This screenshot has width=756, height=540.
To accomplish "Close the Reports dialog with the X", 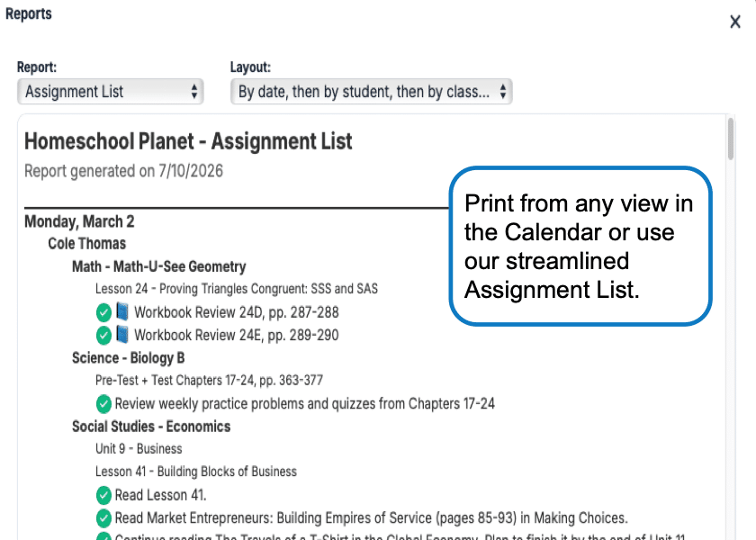I will point(734,22).
